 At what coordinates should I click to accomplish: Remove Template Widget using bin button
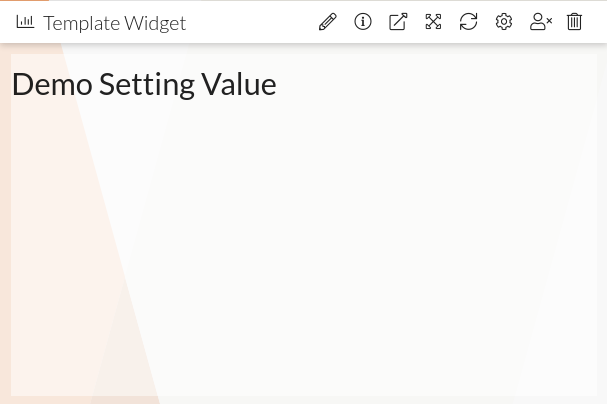(575, 22)
